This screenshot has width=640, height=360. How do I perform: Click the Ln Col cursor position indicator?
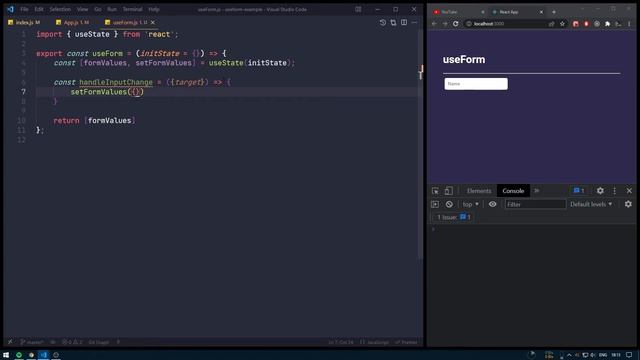340,342
